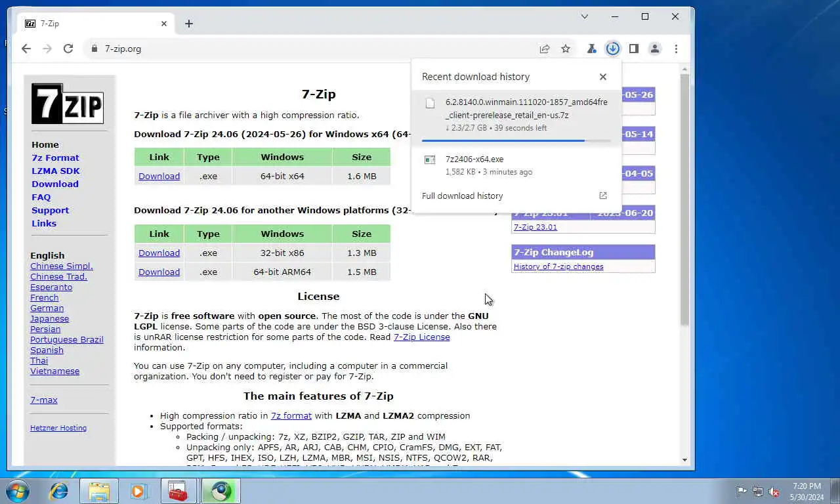Viewport: 840px width, 504px height.
Task: Open a new tab with plus button
Action: [189, 24]
